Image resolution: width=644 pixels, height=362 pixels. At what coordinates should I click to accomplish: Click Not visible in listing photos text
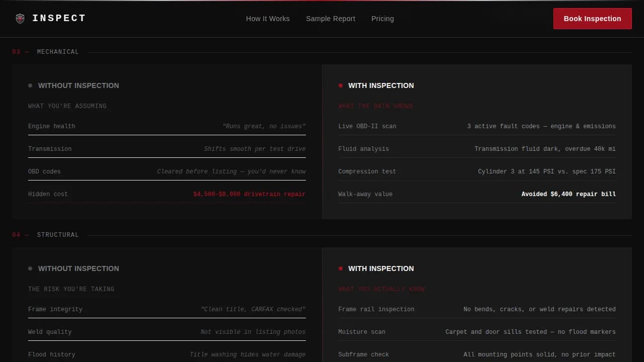[x=253, y=332]
